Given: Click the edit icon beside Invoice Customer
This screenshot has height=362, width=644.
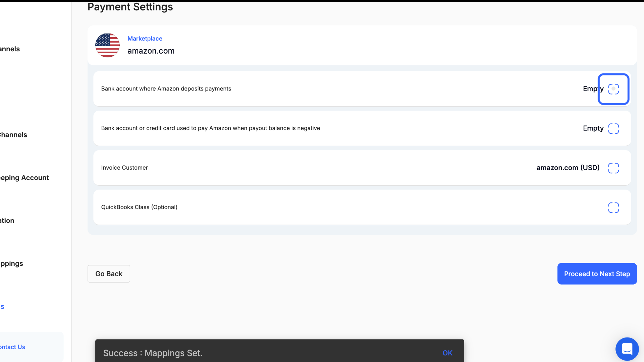Looking at the screenshot, I should point(613,168).
